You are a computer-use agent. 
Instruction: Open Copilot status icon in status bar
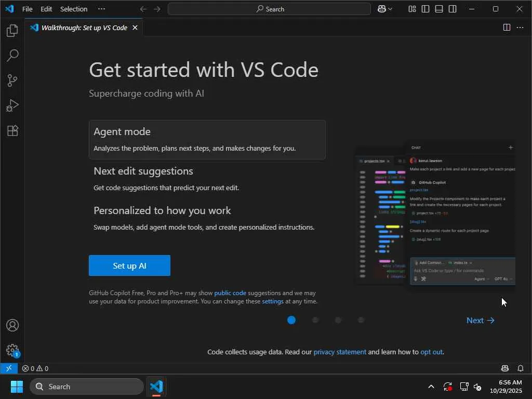click(x=505, y=368)
